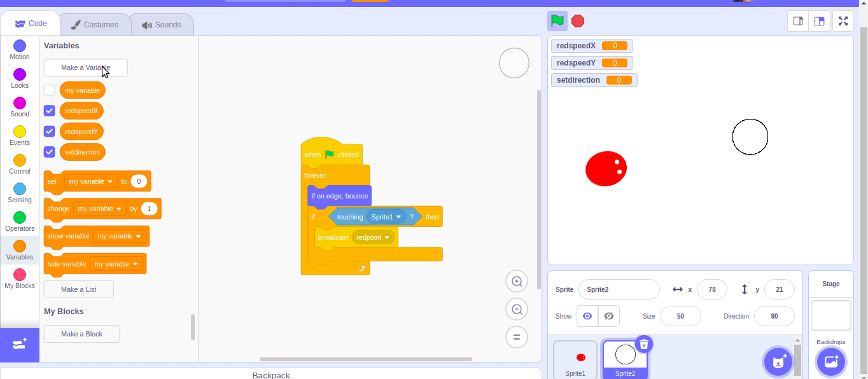The width and height of the screenshot is (868, 379).
Task: Click the Make a Block button
Action: [81, 333]
